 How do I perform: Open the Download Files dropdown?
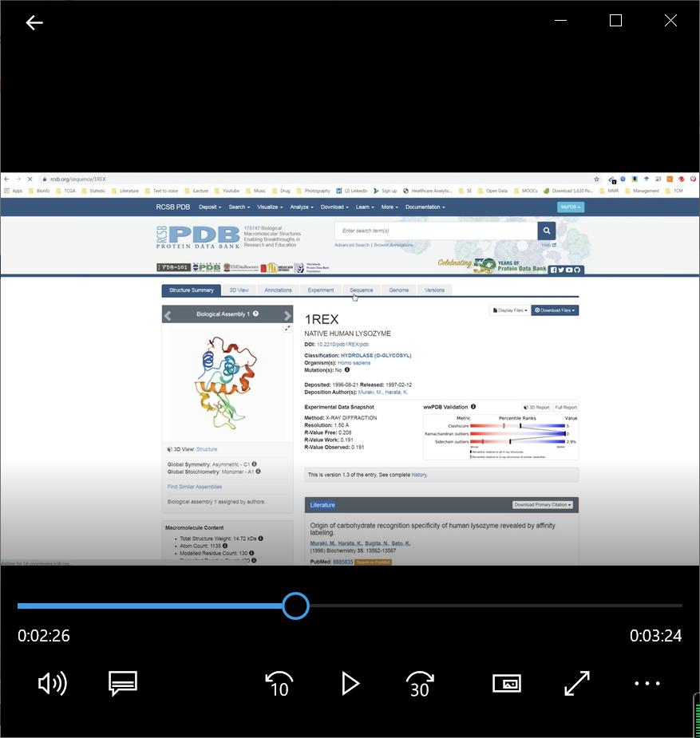555,310
